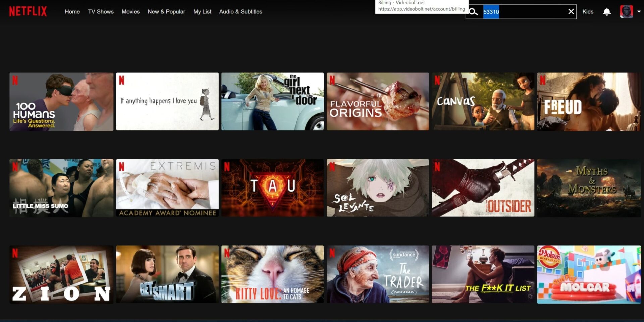644x322 pixels.
Task: Select Movies in the navigation bar
Action: 130,11
